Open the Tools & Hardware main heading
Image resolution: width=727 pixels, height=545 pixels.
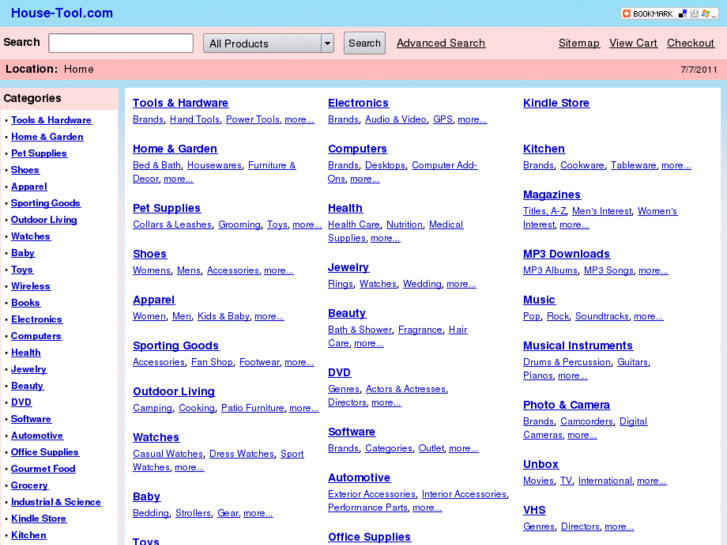pyautogui.click(x=180, y=103)
